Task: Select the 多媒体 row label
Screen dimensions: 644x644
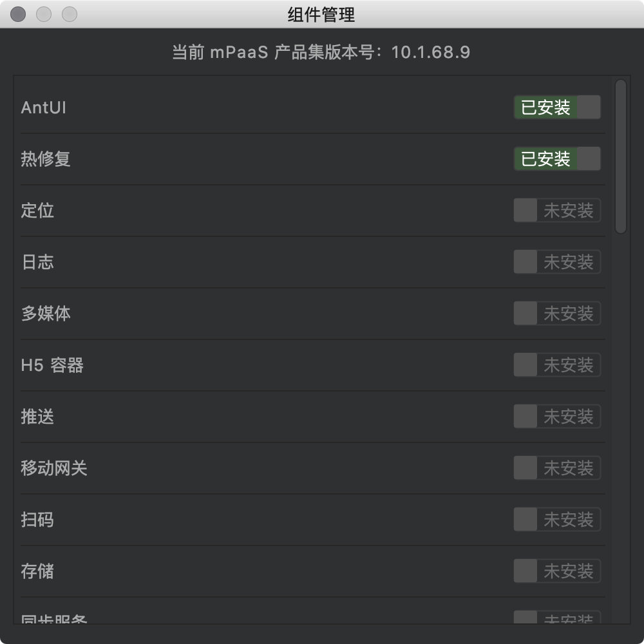Action: tap(46, 314)
